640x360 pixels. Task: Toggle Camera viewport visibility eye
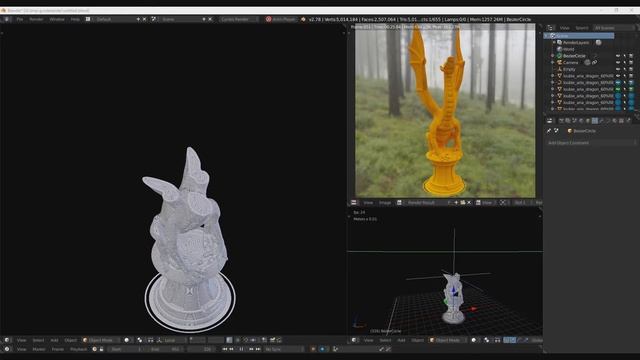618,62
